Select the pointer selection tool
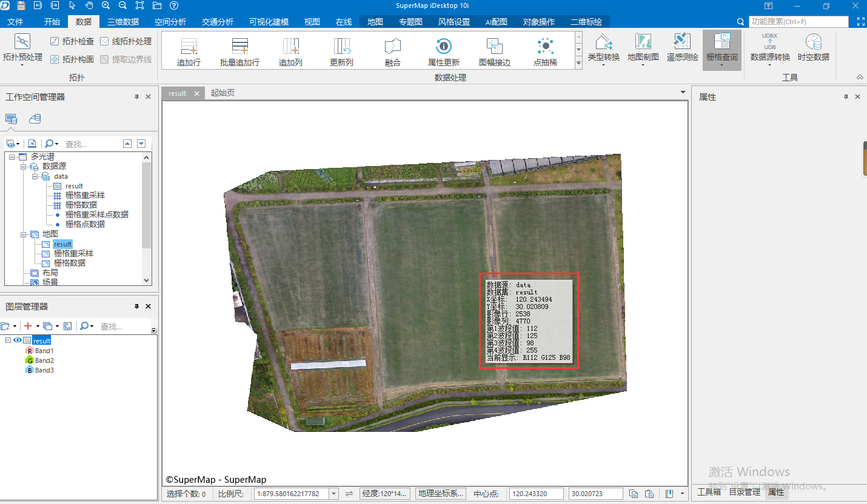This screenshot has height=504, width=867. 72,5
